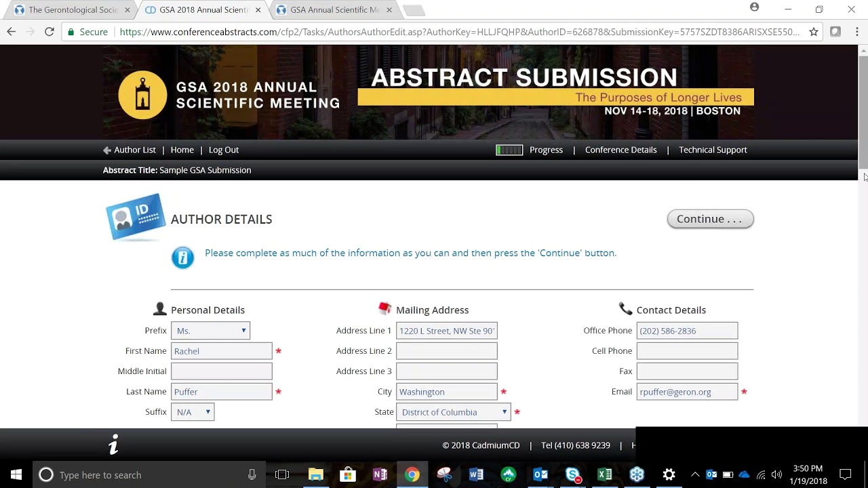Open Settings gear on the taskbar
The image size is (868, 488).
[x=669, y=474]
